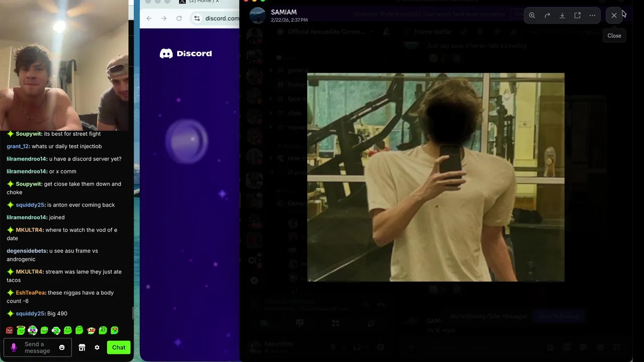Open the image in browser icon
644x362 pixels.
coord(577,15)
